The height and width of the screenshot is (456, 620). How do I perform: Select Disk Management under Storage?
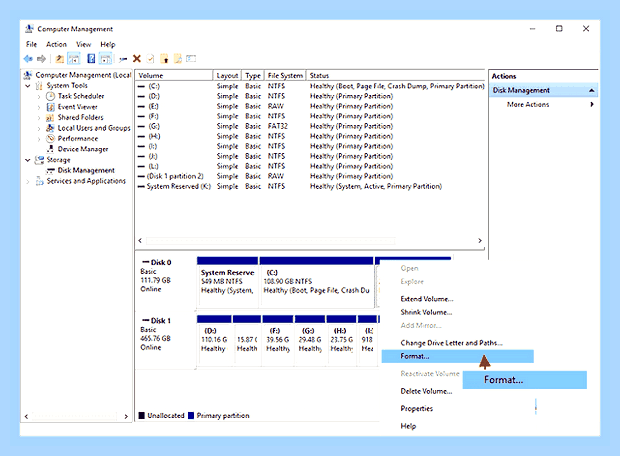86,170
